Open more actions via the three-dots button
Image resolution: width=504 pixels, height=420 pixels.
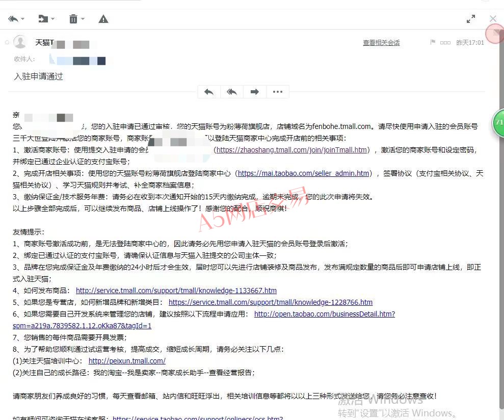click(x=277, y=92)
